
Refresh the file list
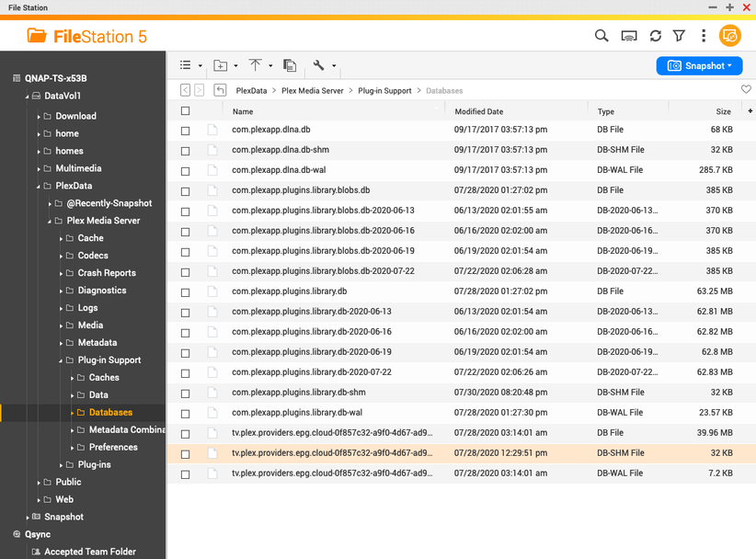pos(655,36)
